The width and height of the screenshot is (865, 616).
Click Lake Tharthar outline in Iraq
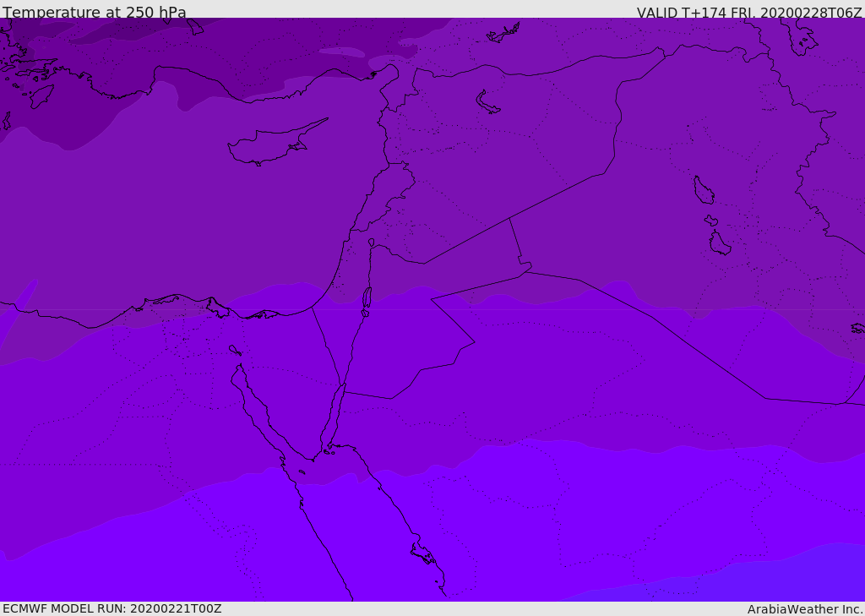click(704, 190)
